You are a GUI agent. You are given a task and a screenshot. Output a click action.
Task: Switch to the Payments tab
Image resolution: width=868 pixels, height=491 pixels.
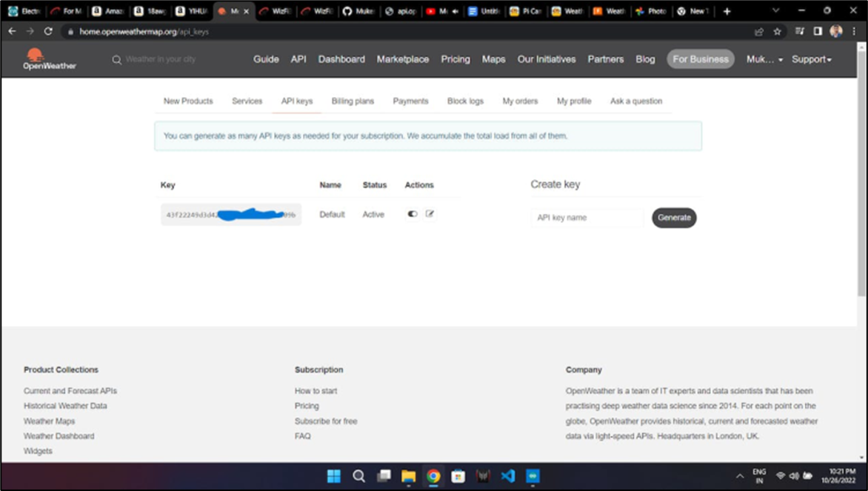[411, 101]
